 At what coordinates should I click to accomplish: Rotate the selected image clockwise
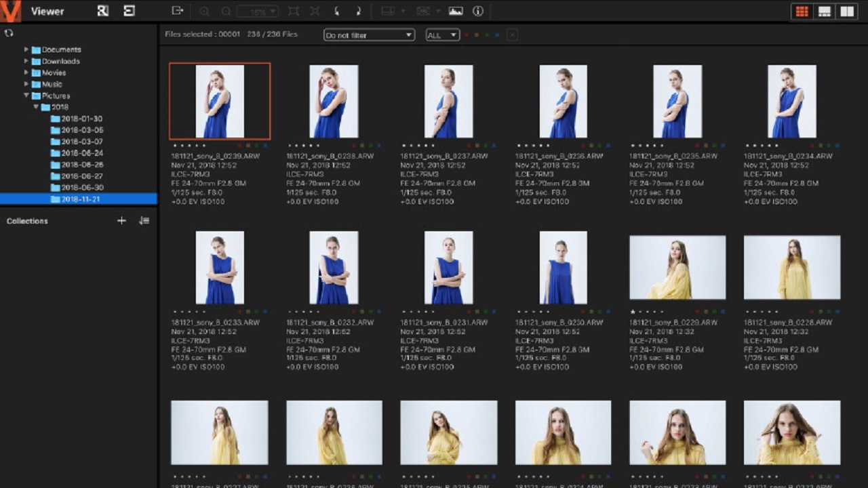359,11
